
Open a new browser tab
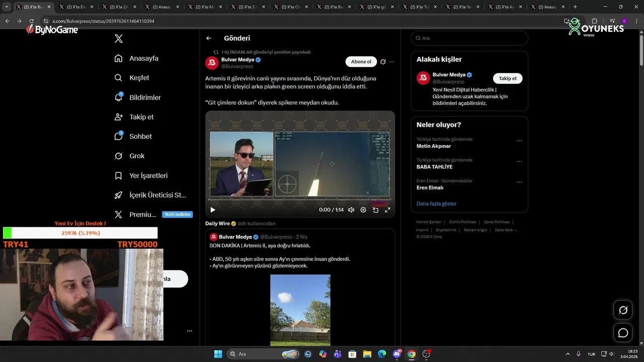(575, 7)
